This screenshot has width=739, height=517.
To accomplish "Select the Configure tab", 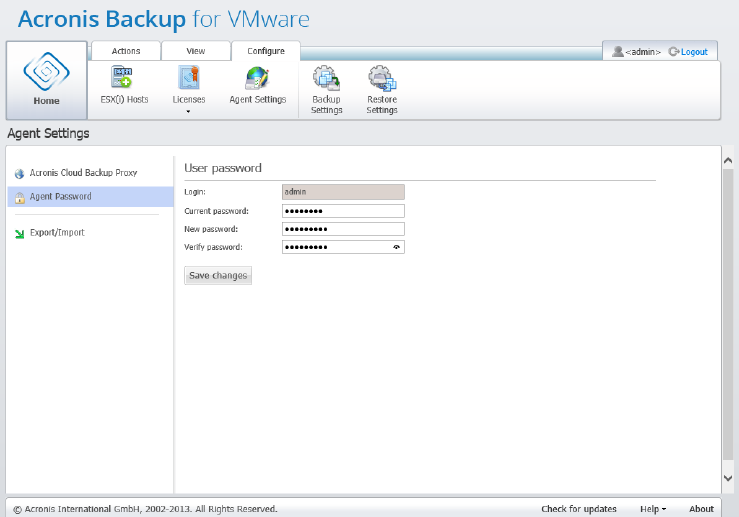I will 266,51.
